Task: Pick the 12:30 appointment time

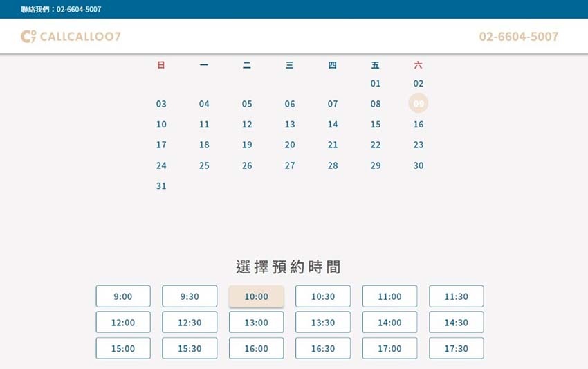Action: point(190,322)
